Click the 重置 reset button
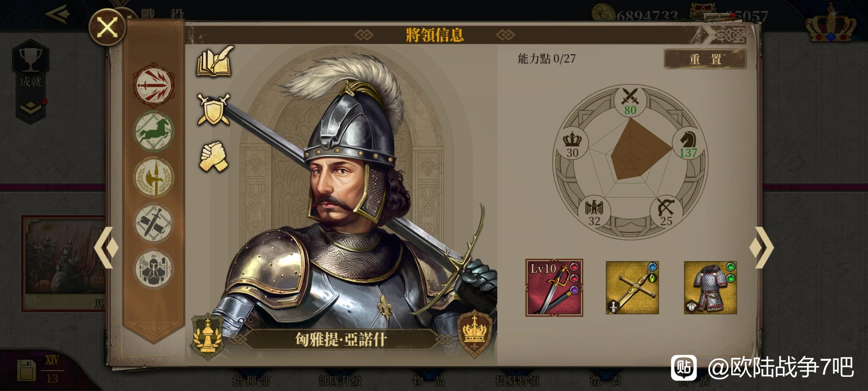The image size is (868, 391). click(x=705, y=59)
